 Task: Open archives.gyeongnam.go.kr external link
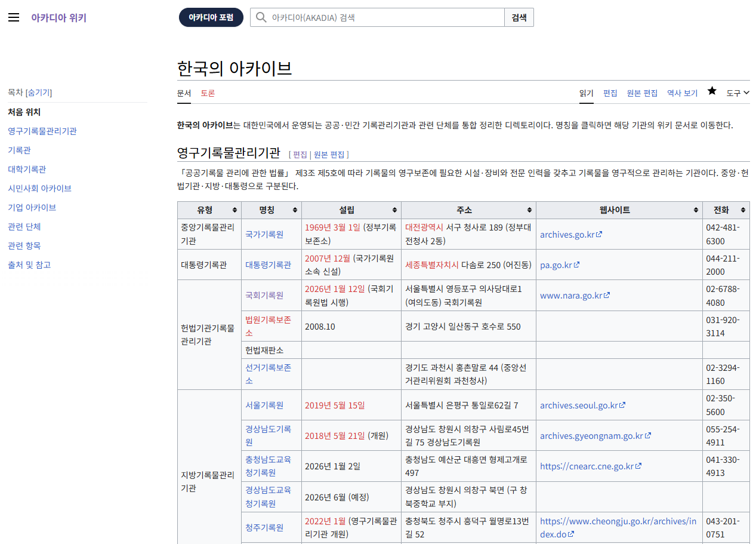[x=595, y=435]
